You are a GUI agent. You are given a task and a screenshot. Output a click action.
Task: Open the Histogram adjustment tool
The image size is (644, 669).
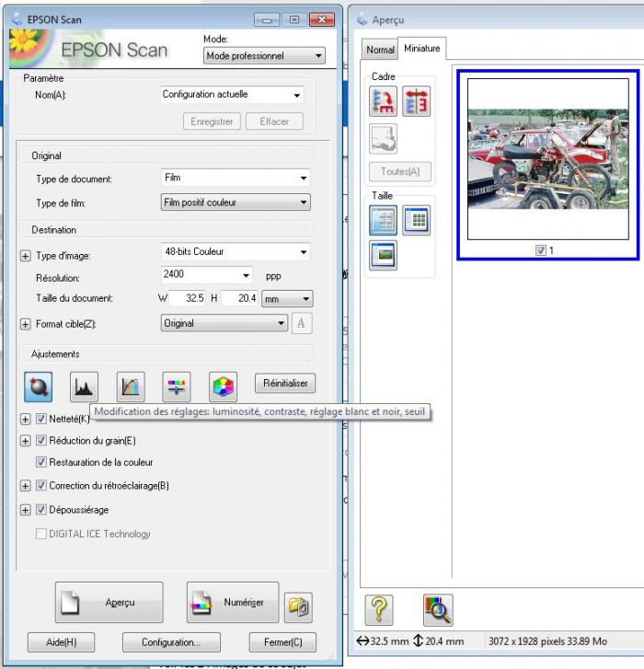[x=84, y=386]
